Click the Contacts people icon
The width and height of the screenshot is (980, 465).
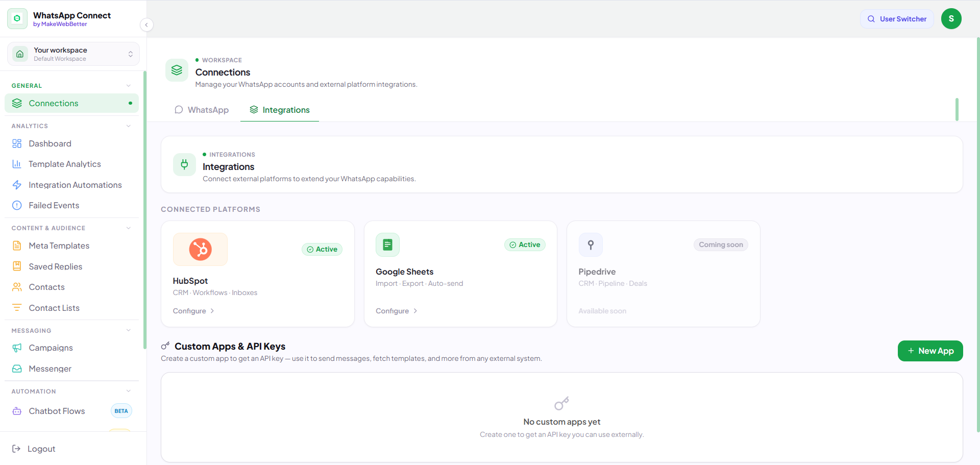click(17, 287)
